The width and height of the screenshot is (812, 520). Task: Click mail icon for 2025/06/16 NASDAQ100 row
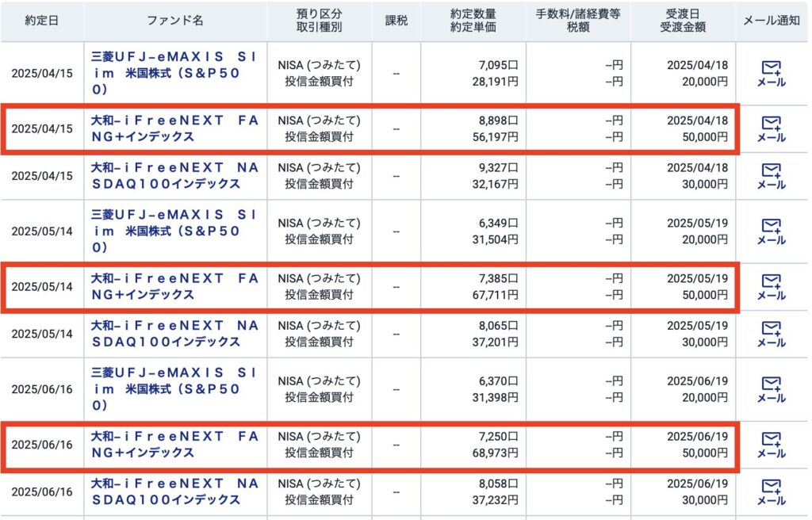click(771, 492)
